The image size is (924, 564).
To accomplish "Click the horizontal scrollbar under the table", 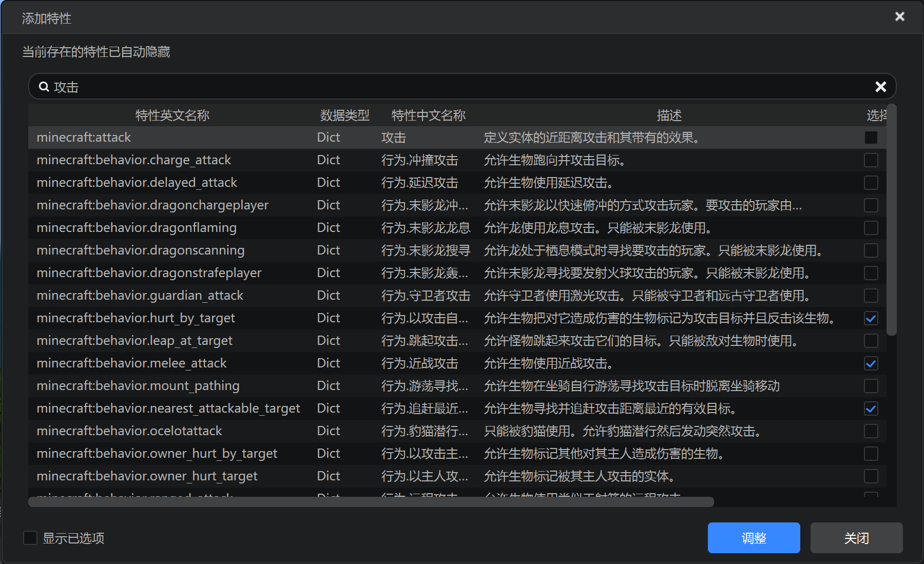I will coord(371,502).
